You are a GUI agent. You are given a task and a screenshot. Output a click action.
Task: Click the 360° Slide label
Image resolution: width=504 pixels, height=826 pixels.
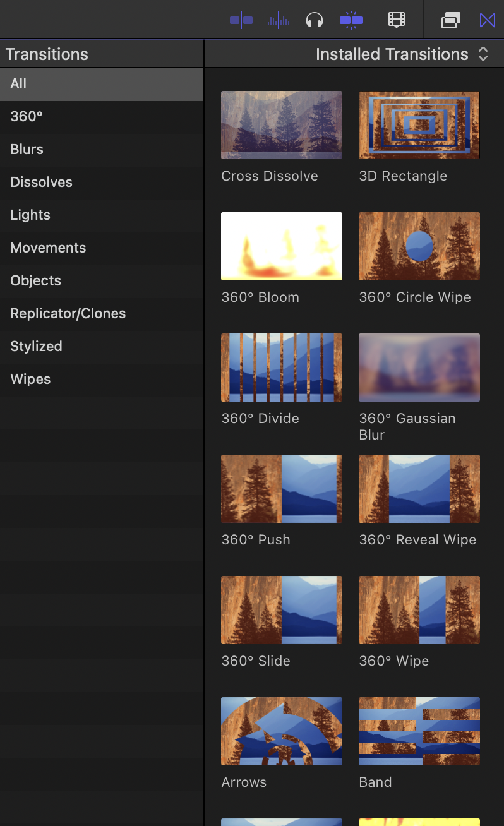pyautogui.click(x=256, y=661)
